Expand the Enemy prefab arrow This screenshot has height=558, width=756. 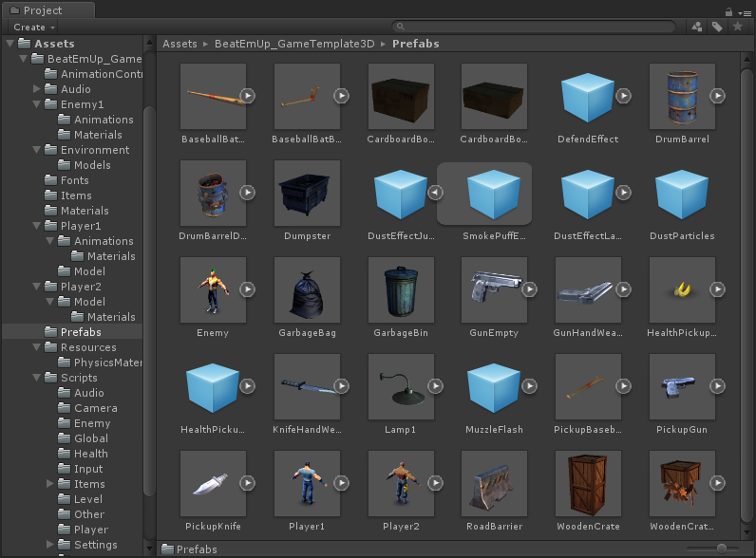click(x=247, y=289)
